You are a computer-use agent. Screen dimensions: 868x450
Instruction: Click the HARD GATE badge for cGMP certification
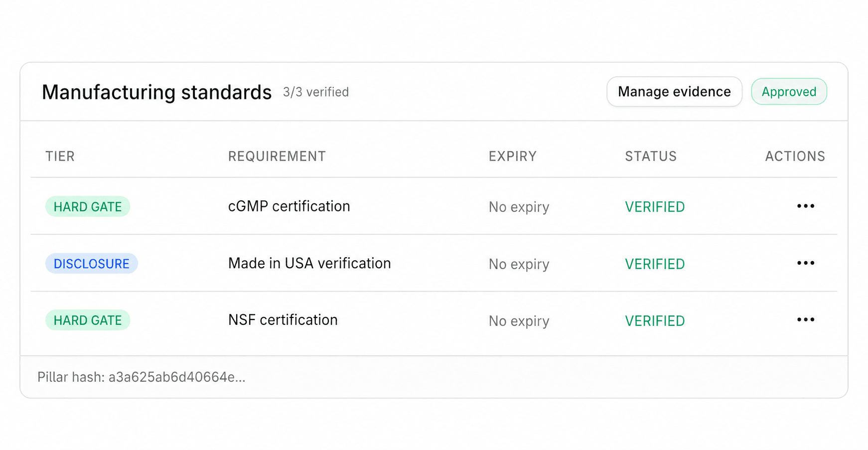[x=88, y=207]
